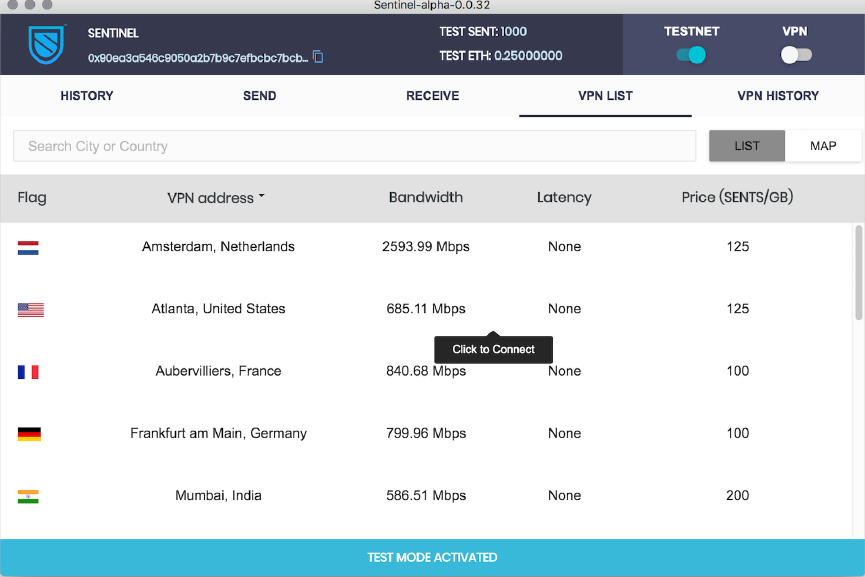Click the India flag icon
This screenshot has width=865, height=577.
[x=28, y=496]
